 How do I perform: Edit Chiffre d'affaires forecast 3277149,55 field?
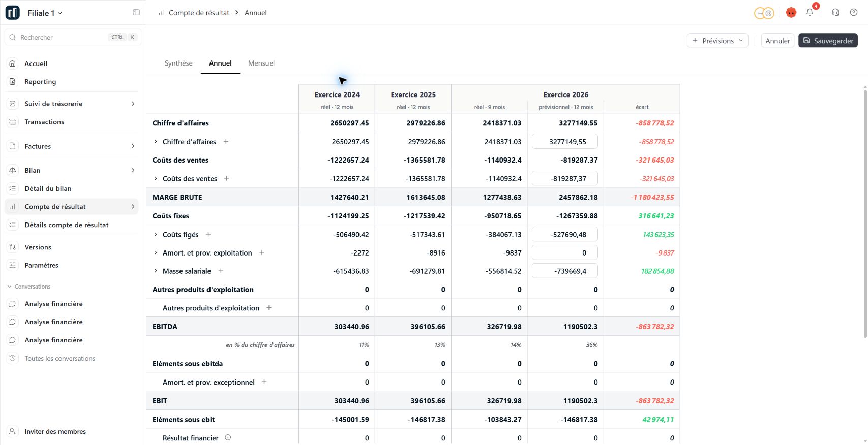[565, 142]
